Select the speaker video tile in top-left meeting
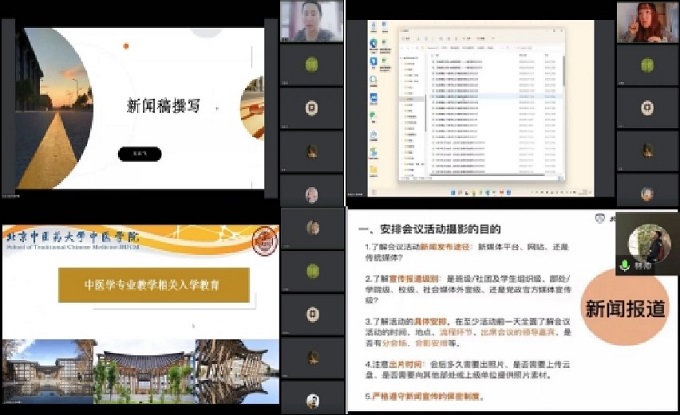 (x=311, y=20)
